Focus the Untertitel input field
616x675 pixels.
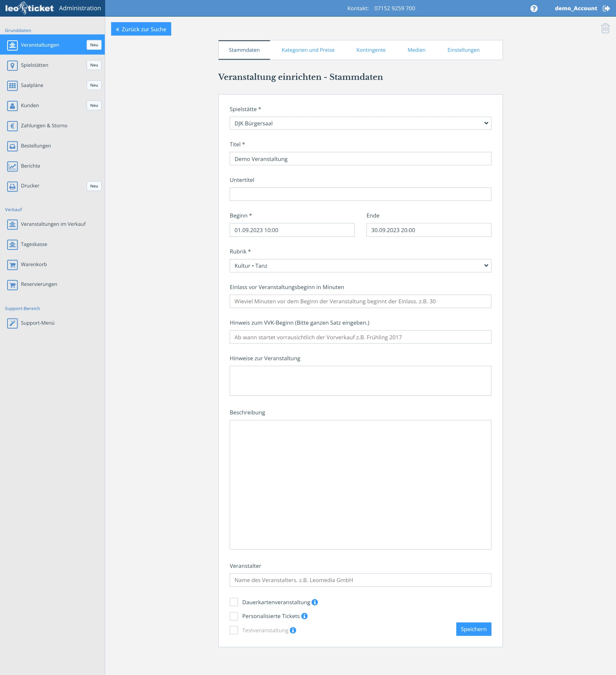(360, 194)
